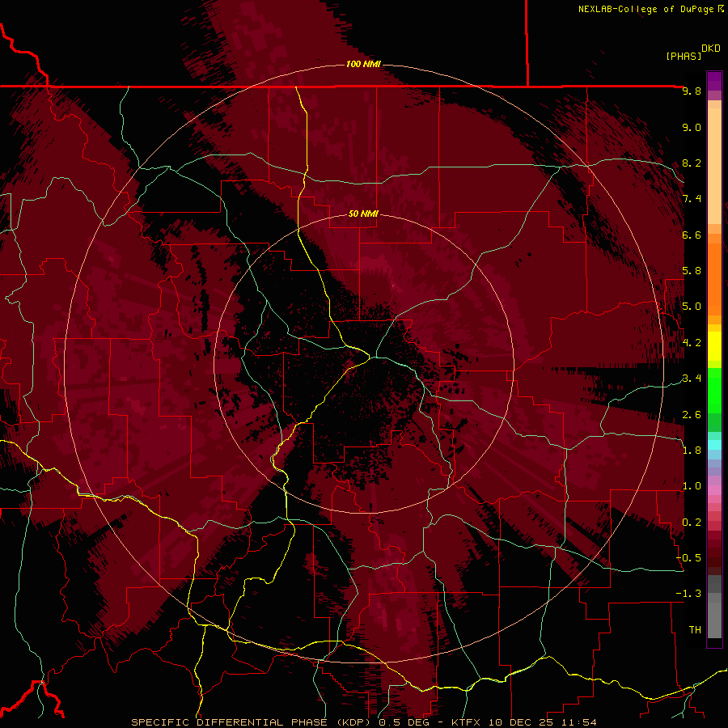Click the 9.0 value on color scale

tap(692, 127)
